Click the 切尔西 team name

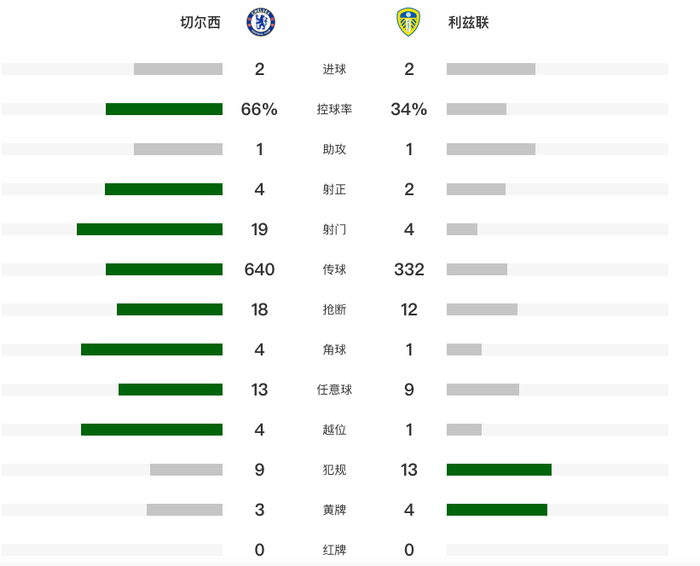pos(200,22)
